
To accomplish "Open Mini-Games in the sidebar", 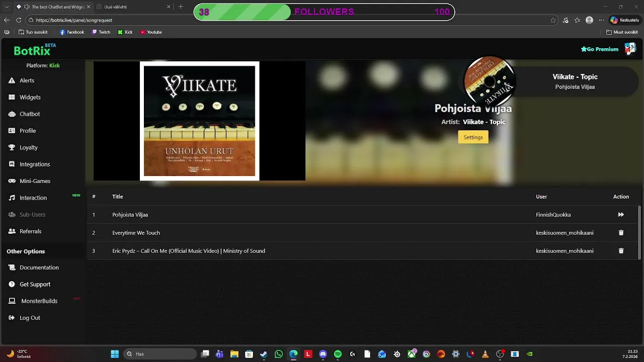I will click(x=29, y=181).
